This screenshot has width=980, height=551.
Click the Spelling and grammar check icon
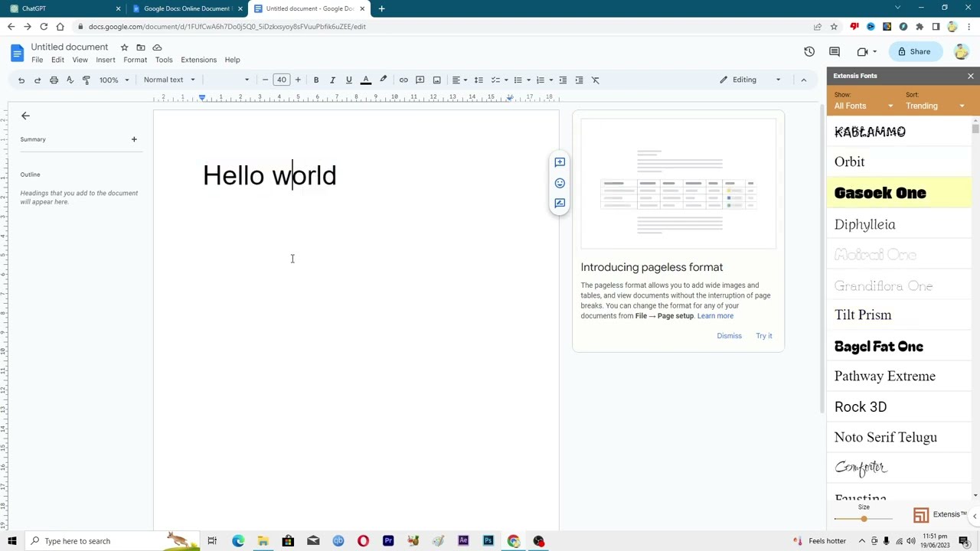coord(70,80)
